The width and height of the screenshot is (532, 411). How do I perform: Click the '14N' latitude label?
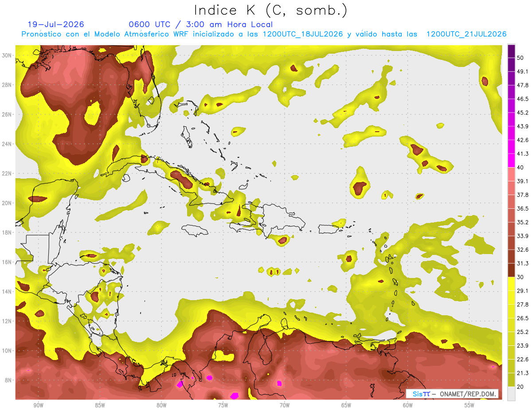click(7, 292)
